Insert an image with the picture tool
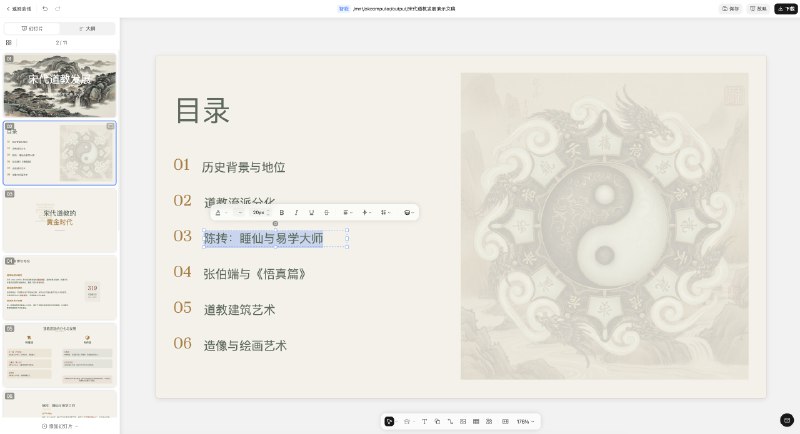This screenshot has height=434, width=800. pos(463,421)
